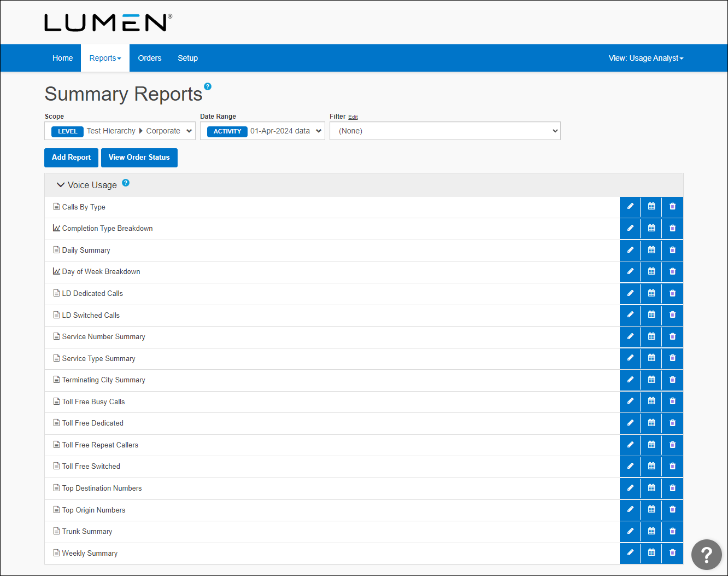Open LD Dedicated Calls report

[92, 293]
